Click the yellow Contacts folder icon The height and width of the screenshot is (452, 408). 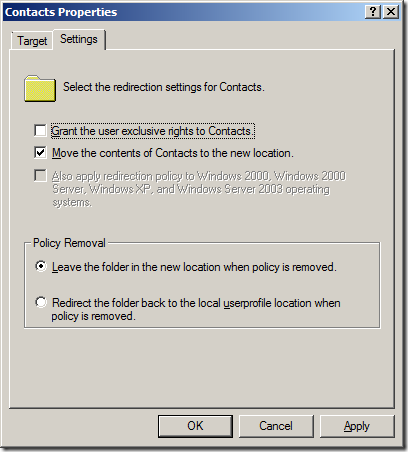(40, 88)
